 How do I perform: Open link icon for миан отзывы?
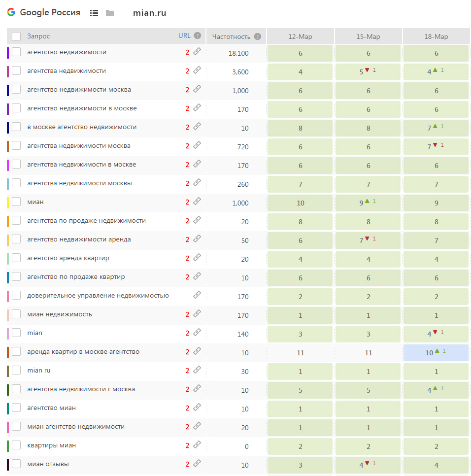(197, 463)
